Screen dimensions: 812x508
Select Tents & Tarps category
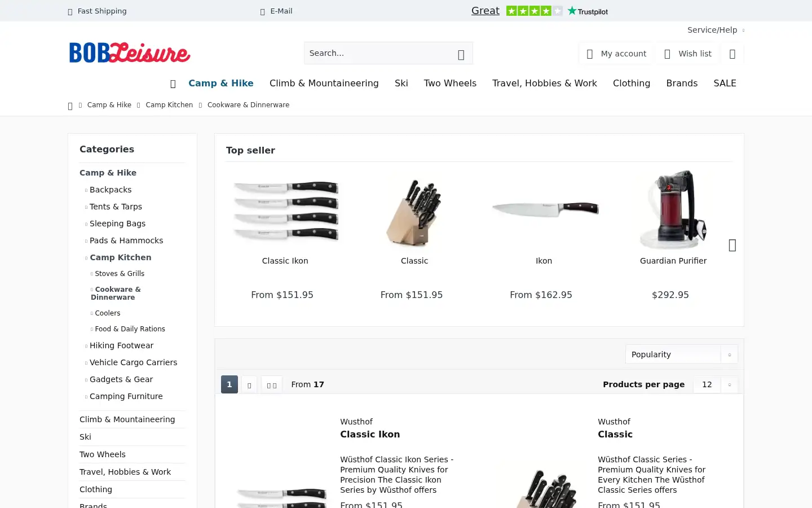point(116,207)
